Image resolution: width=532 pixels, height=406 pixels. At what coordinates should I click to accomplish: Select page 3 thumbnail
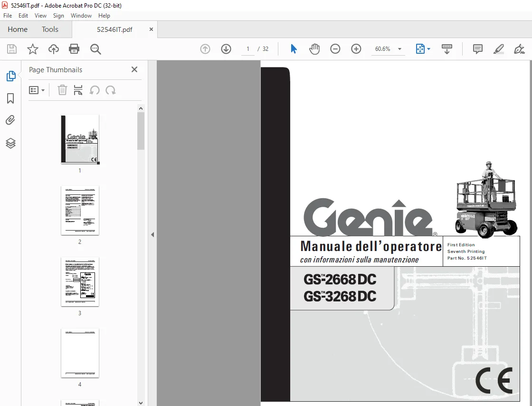pyautogui.click(x=80, y=282)
